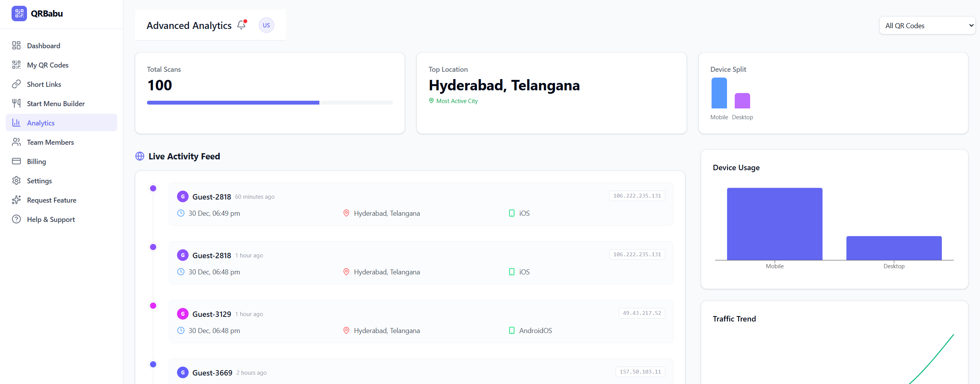
Task: Click the Guest-3669 name
Action: (213, 373)
